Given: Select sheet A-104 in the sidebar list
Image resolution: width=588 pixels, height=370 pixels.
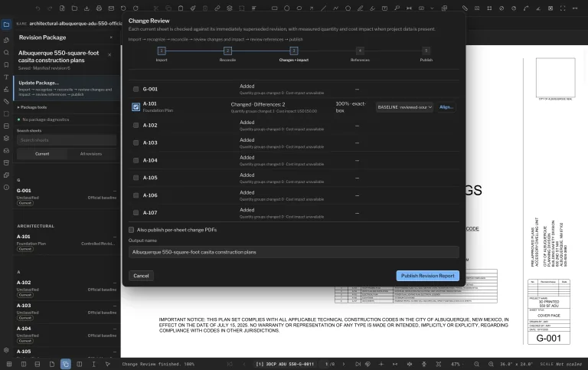Looking at the screenshot, I should click(x=67, y=334).
